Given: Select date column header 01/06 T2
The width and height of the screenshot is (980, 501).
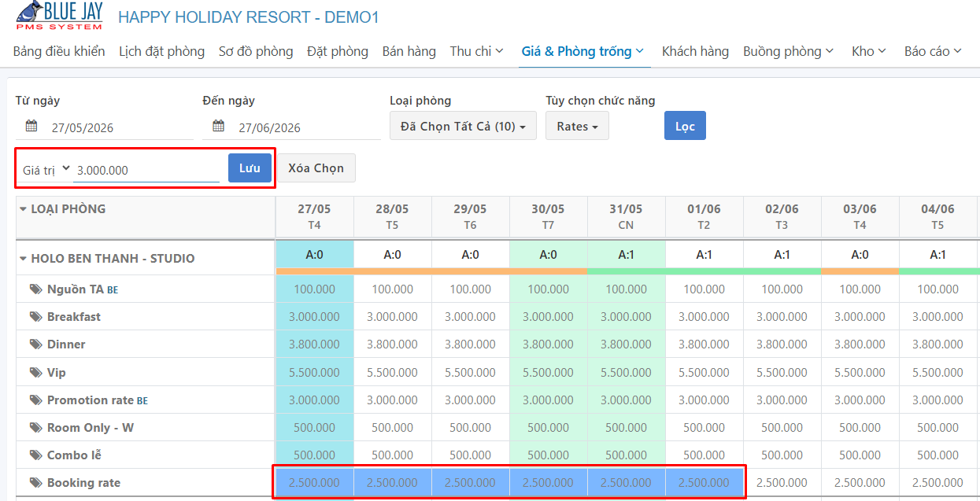Looking at the screenshot, I should coord(704,216).
